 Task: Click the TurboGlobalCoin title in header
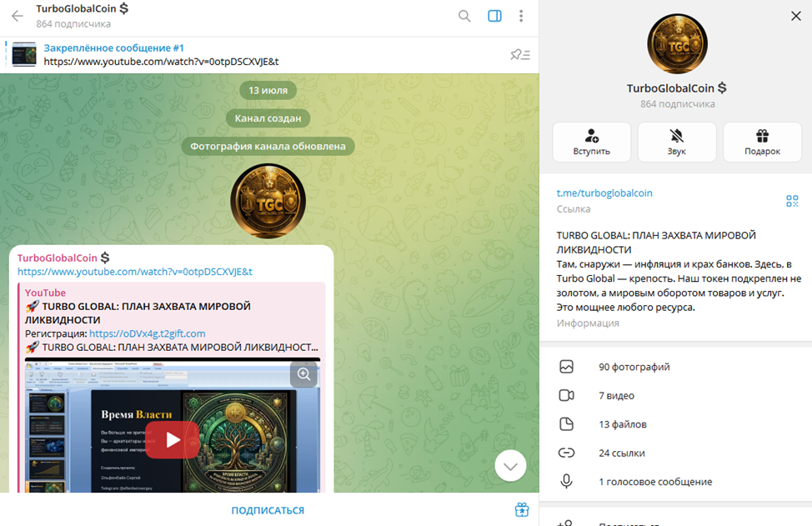click(82, 9)
